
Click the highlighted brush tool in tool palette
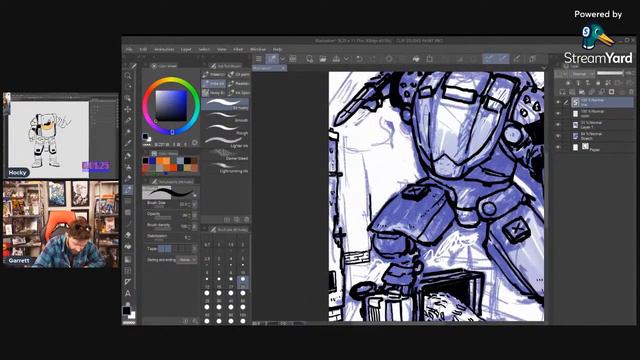coord(128,190)
